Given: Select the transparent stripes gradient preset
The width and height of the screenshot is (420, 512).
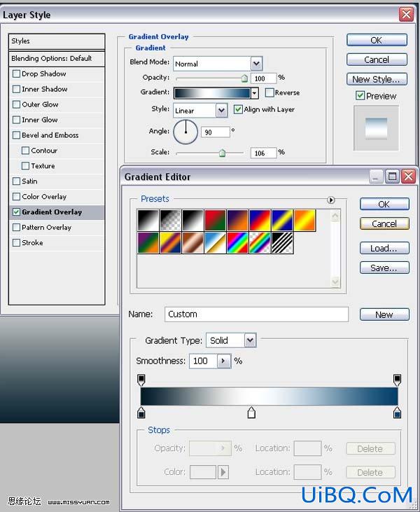Looking at the screenshot, I should tap(282, 242).
